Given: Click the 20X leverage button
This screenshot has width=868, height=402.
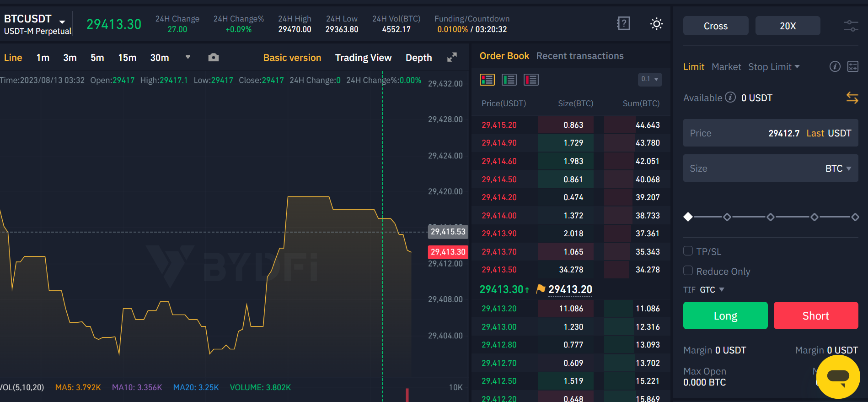Looking at the screenshot, I should pyautogui.click(x=788, y=26).
